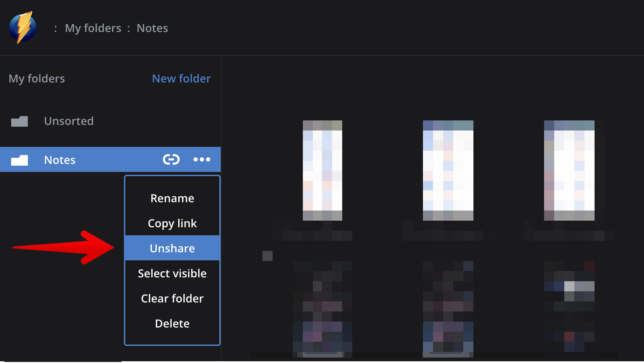
Task: Select Rename from the context menu
Action: click(172, 198)
